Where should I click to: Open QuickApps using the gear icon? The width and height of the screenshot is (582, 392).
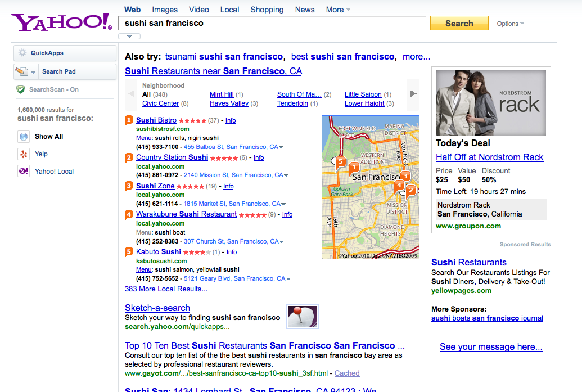[22, 53]
